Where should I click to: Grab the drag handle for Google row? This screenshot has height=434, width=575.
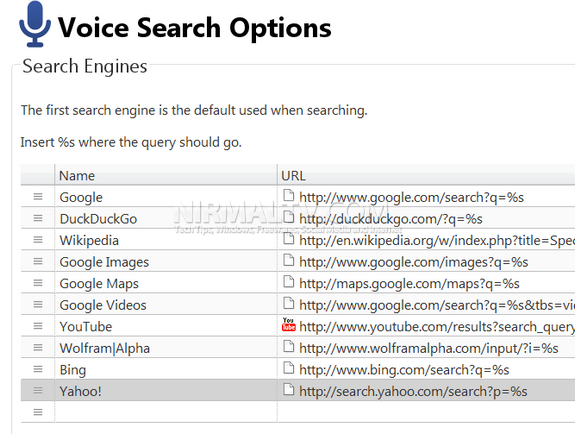coord(38,197)
